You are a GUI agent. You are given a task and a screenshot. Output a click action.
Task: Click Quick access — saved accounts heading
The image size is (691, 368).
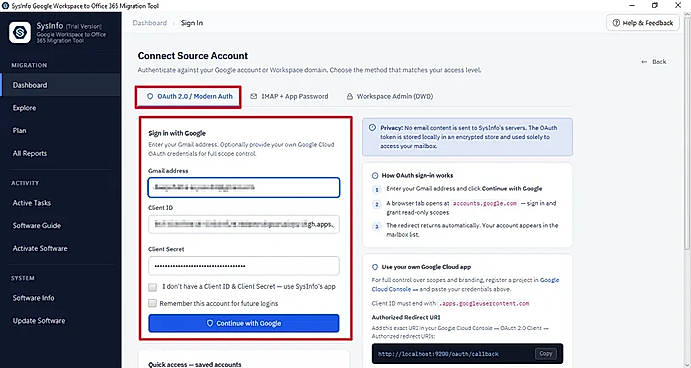tap(195, 364)
